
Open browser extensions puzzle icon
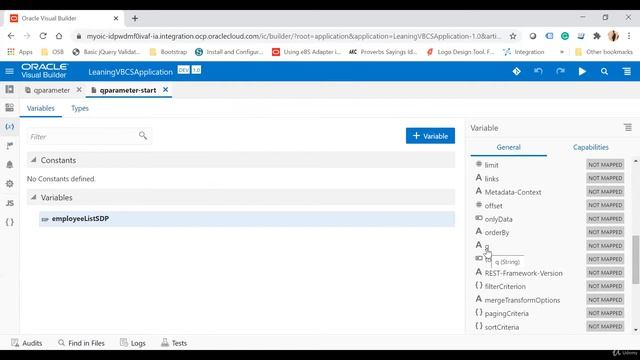click(597, 36)
